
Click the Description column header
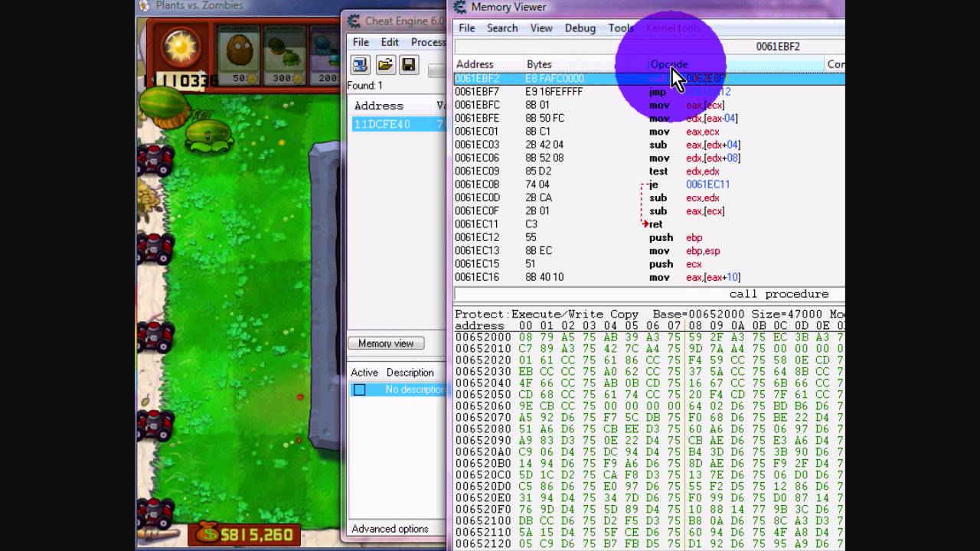point(410,373)
